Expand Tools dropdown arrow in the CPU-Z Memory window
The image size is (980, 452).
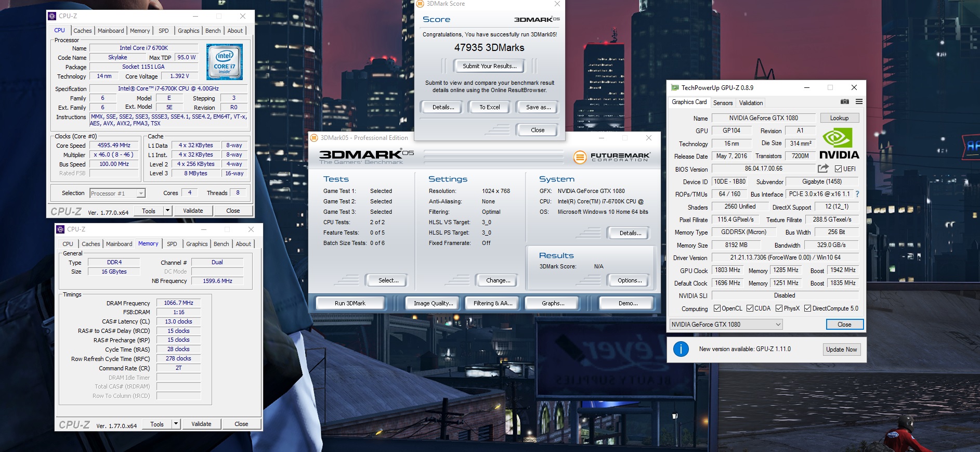point(176,424)
